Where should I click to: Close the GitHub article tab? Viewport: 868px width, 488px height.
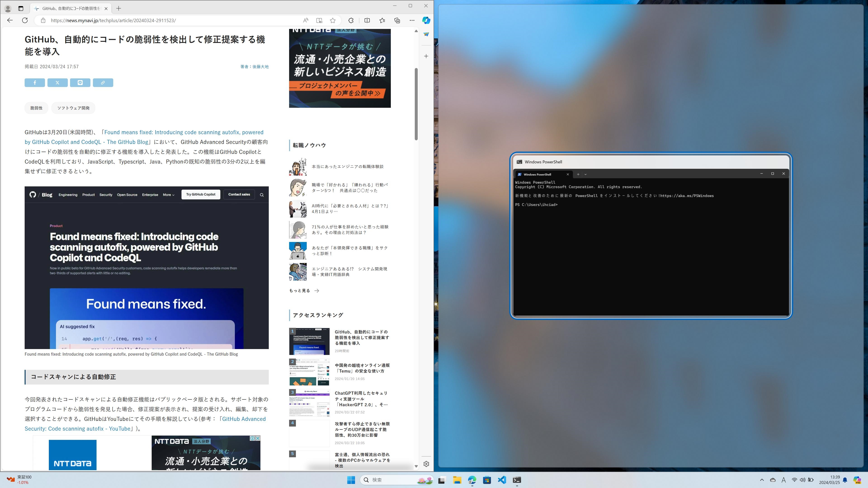coord(106,8)
